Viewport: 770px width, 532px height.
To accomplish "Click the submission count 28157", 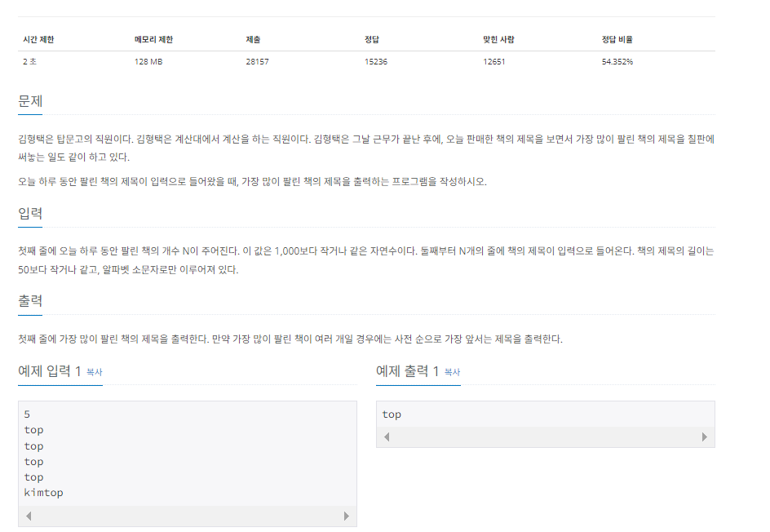I will tap(257, 61).
